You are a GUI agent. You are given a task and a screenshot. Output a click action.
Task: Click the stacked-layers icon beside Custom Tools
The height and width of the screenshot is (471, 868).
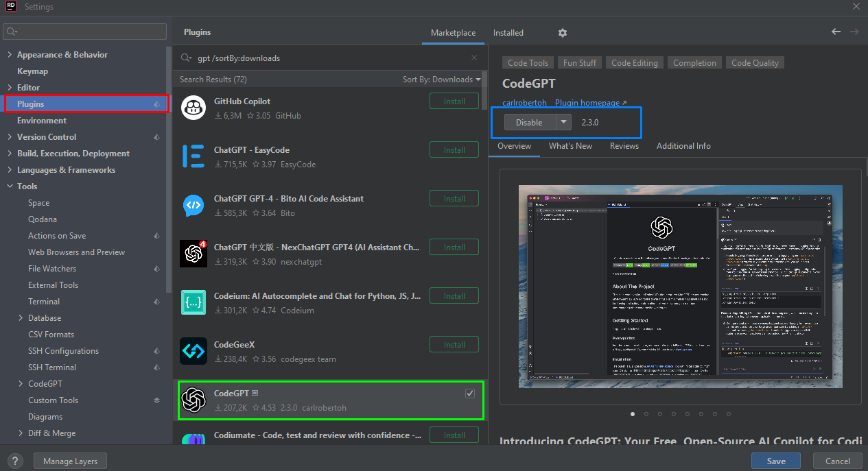pyautogui.click(x=157, y=400)
